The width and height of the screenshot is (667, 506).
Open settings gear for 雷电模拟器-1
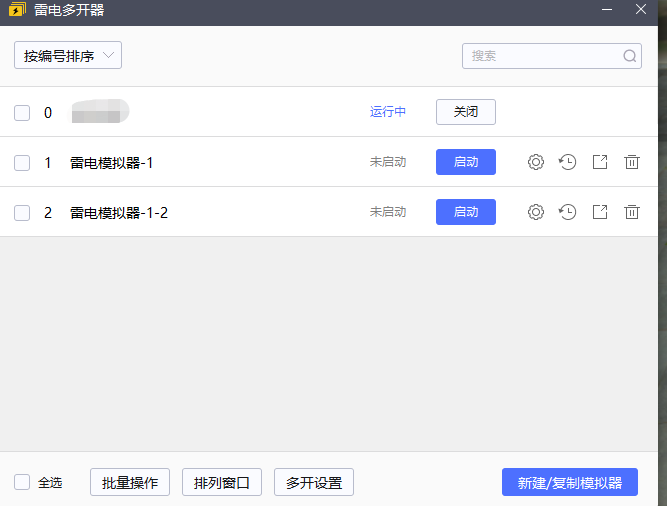pyautogui.click(x=536, y=162)
